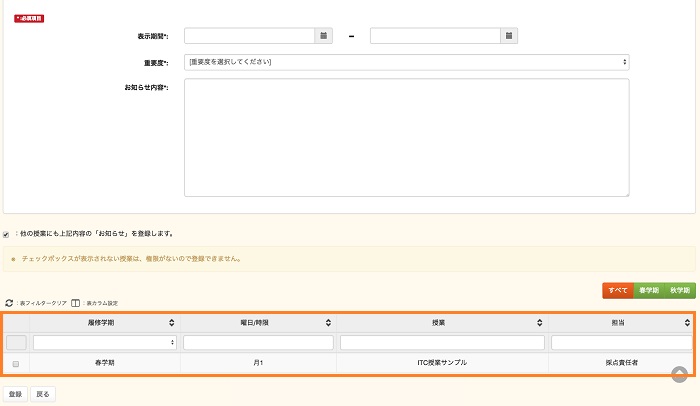Check the 春学期 ITC授業サンプル row checkbox
The image size is (700, 406).
click(15, 364)
